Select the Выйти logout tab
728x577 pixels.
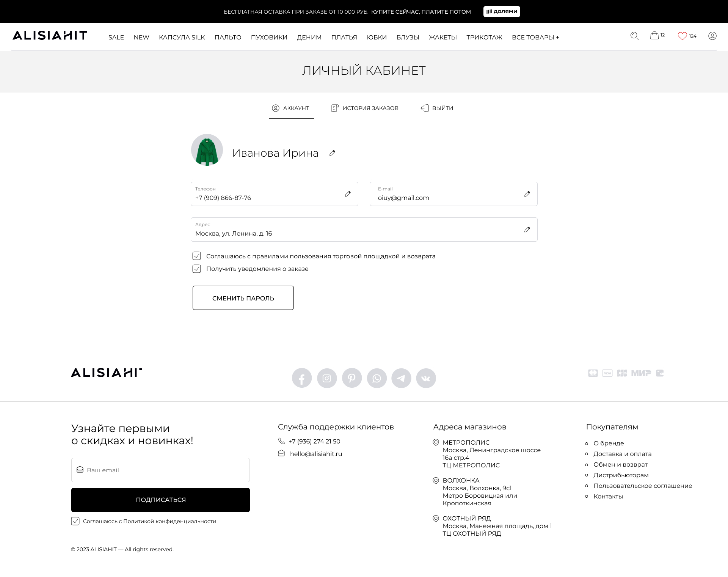437,108
